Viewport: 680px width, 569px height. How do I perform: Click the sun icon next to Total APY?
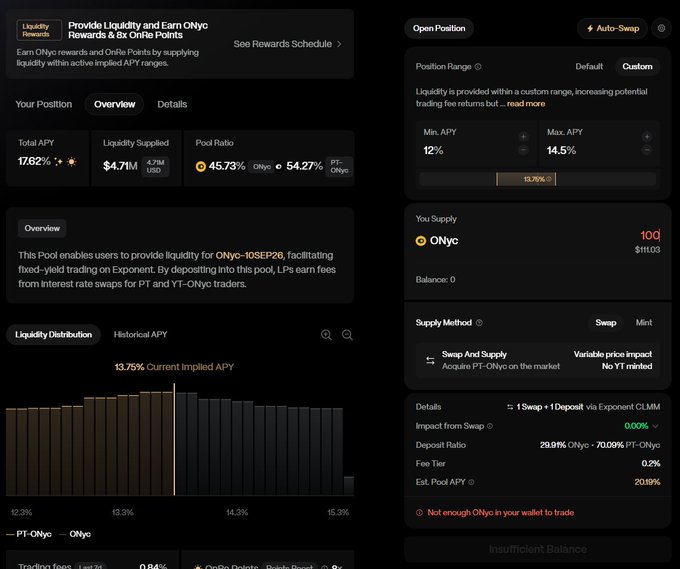click(x=72, y=162)
